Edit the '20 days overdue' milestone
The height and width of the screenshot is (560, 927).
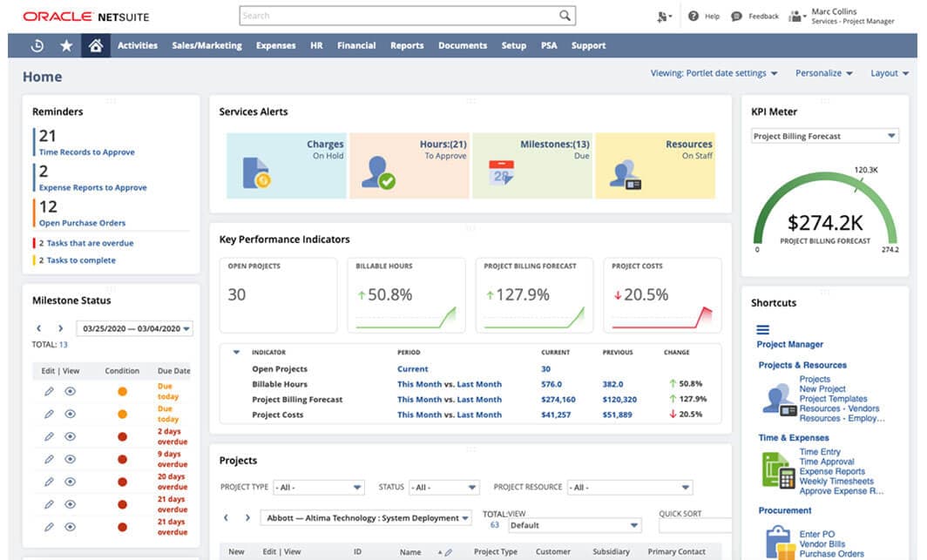click(49, 482)
